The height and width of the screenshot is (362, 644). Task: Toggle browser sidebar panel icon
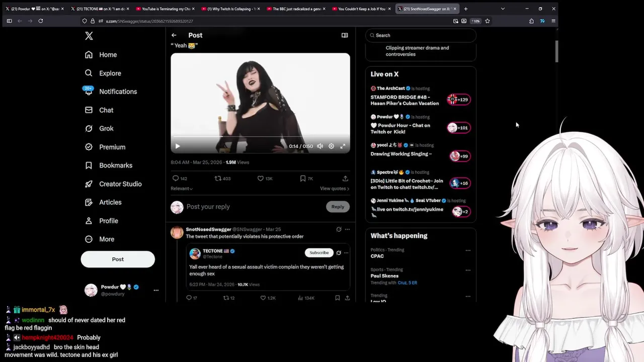click(9, 21)
